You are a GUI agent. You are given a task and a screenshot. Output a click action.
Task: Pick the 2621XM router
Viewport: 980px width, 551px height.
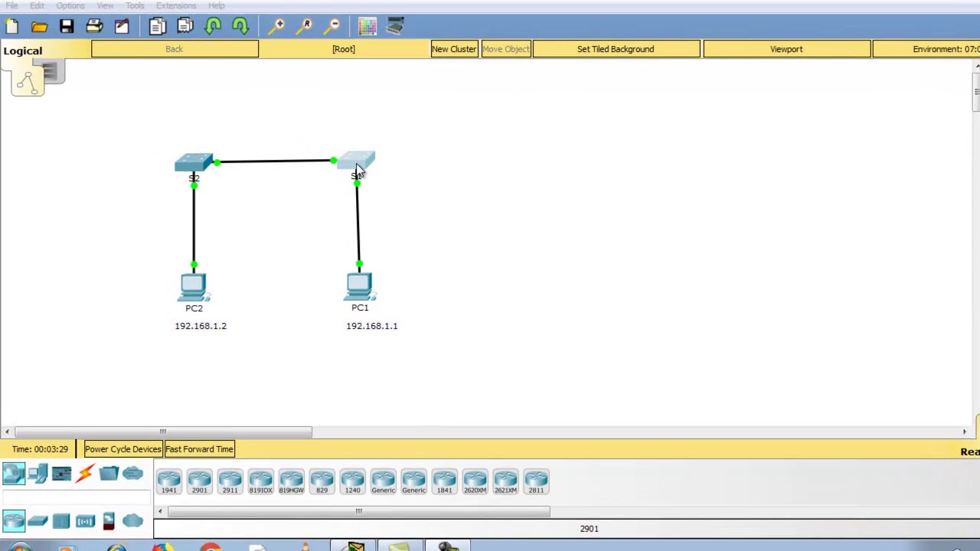coord(505,481)
